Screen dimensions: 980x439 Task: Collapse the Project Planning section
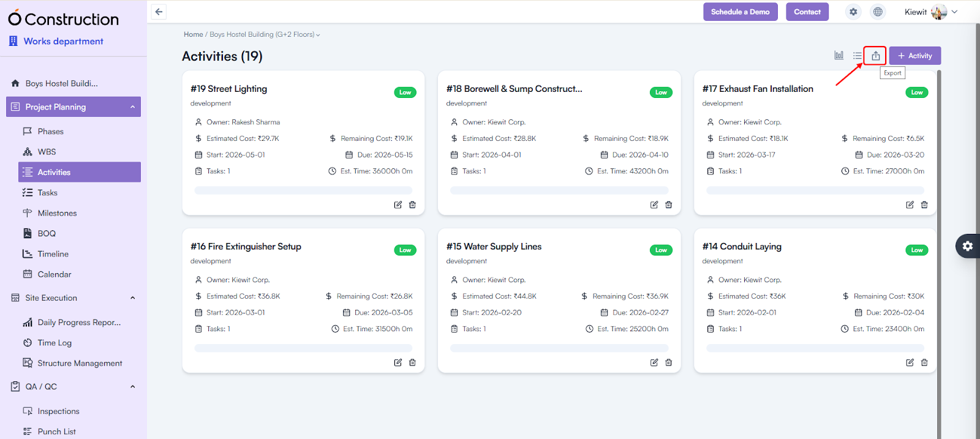[x=132, y=107]
